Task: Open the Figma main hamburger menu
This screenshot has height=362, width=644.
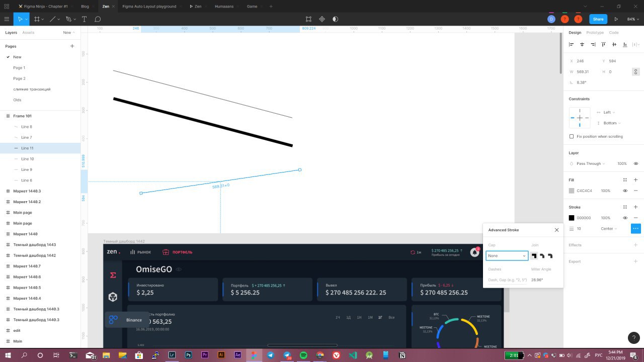Action: [x=7, y=19]
